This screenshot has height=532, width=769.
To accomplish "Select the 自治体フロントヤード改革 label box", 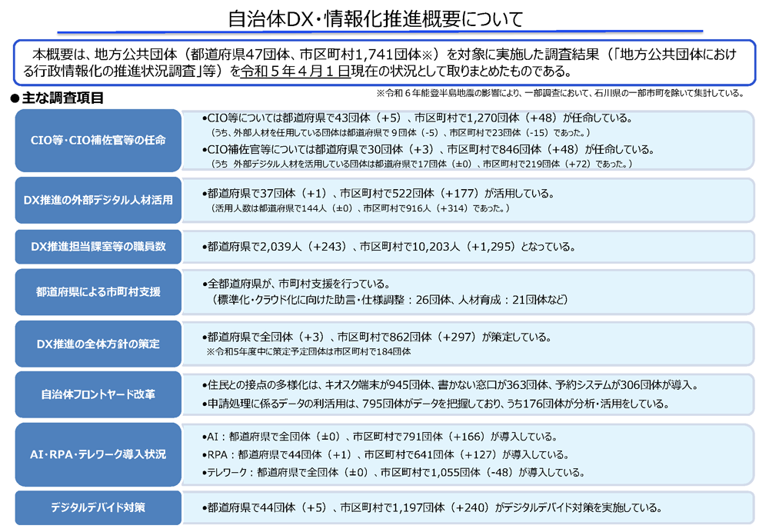I will [x=98, y=394].
